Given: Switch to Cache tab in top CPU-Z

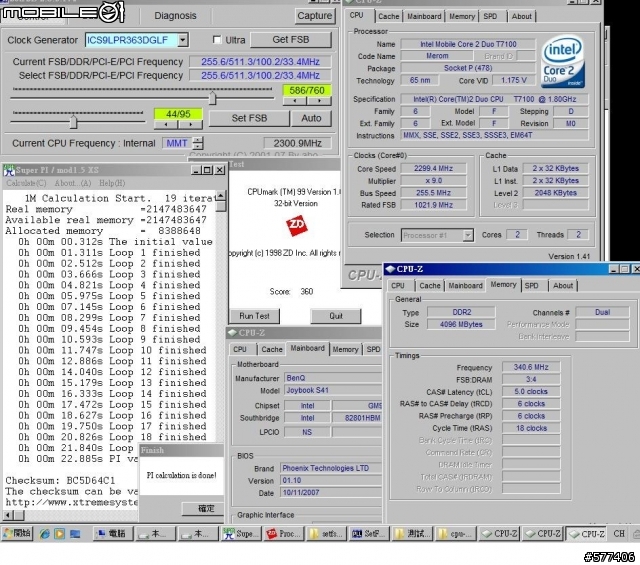Looking at the screenshot, I should click(x=388, y=16).
